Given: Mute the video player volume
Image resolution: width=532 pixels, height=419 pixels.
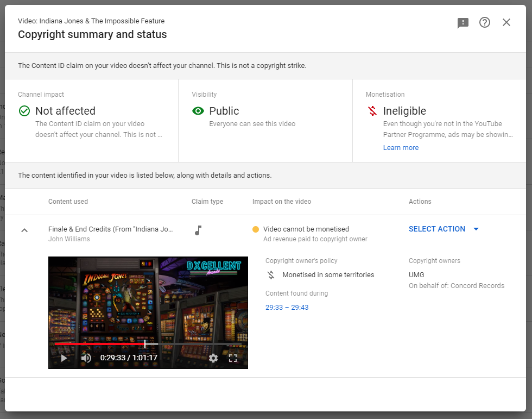Looking at the screenshot, I should tap(86, 358).
